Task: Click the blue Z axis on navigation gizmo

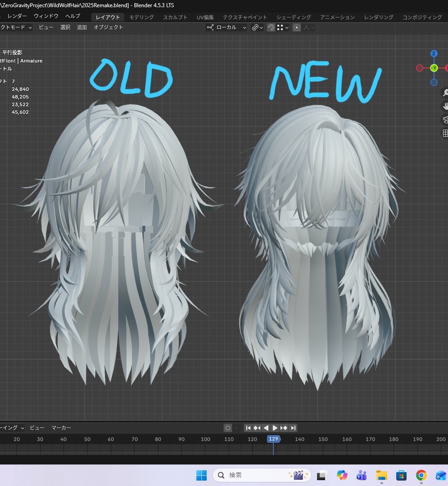Action: click(x=434, y=54)
